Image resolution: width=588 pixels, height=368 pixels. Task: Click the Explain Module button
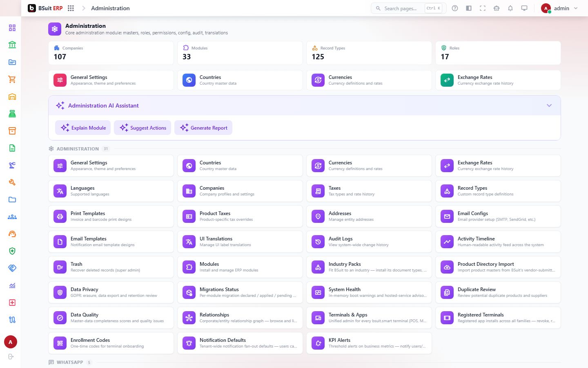pyautogui.click(x=83, y=128)
